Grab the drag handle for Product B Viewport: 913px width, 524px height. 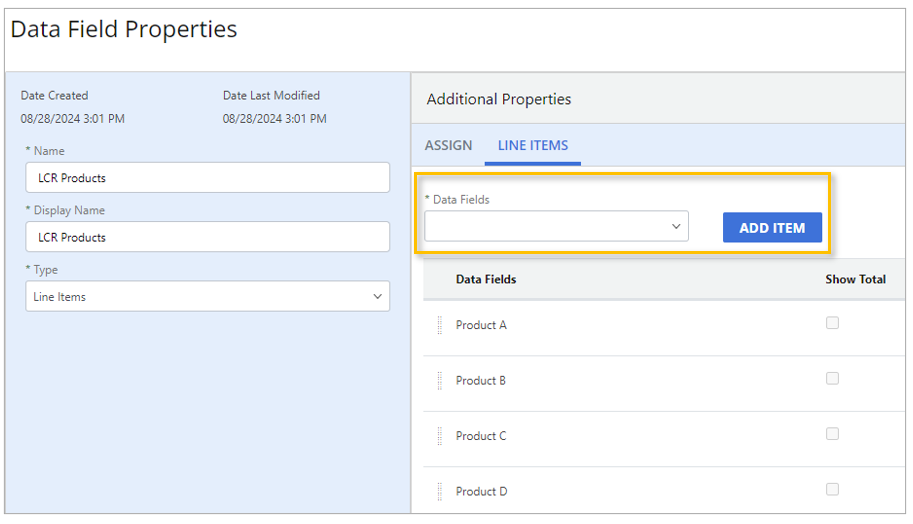click(x=440, y=381)
